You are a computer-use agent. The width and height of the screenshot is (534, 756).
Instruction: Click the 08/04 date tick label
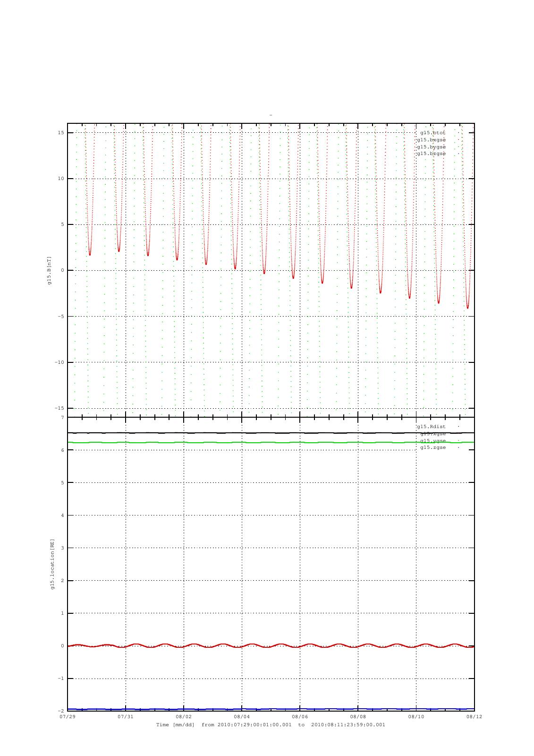coord(242,717)
